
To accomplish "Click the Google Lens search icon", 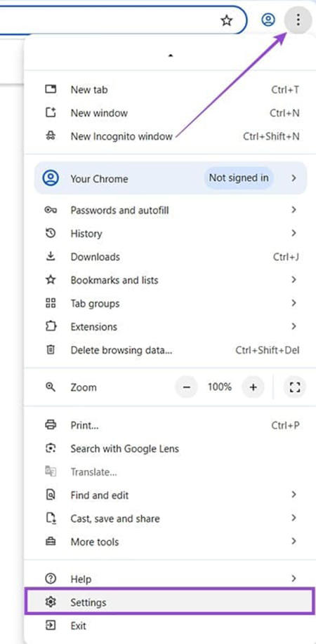I will 51,448.
